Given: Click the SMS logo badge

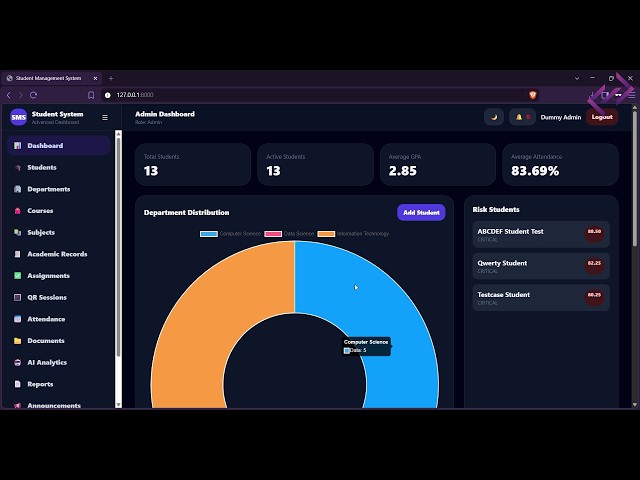Looking at the screenshot, I should (x=18, y=117).
